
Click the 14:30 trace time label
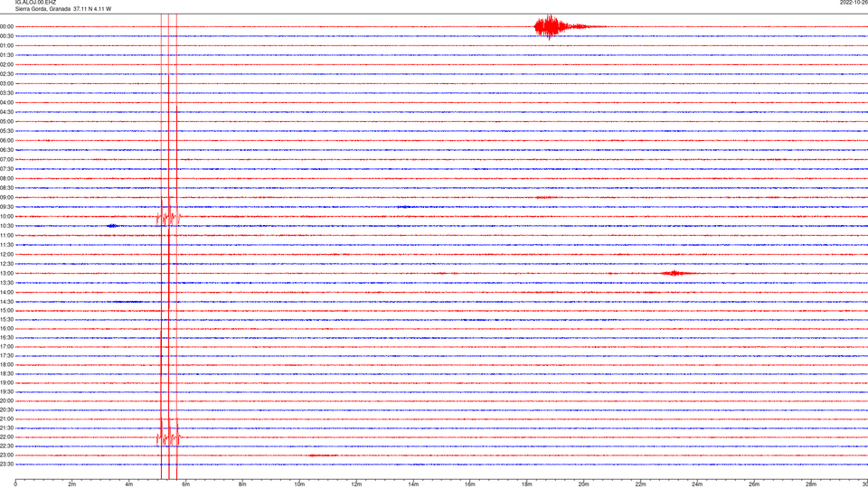[7, 302]
